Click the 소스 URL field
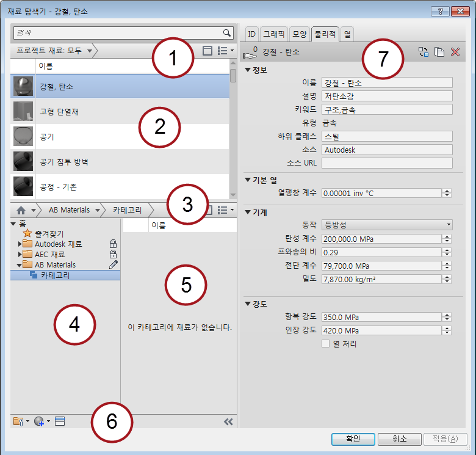This screenshot has width=476, height=455. point(387,163)
